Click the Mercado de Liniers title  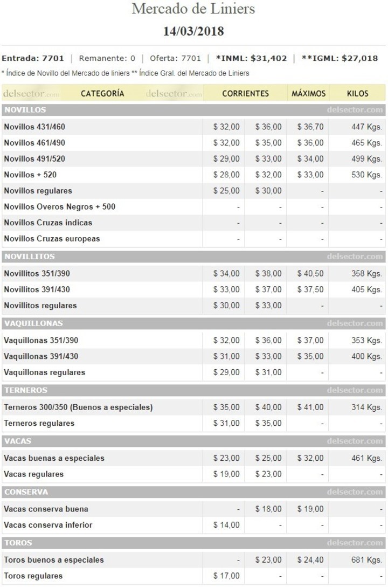193,9
